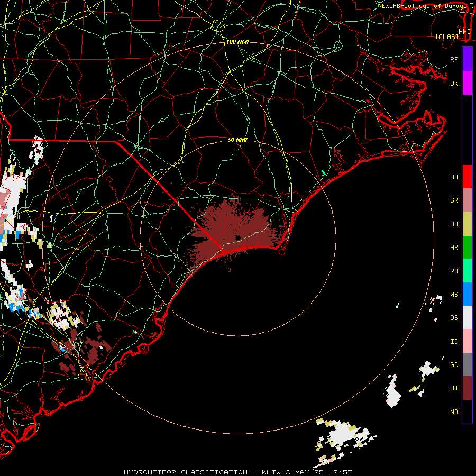The image size is (476, 476).
Task: Click the '8 MAY 25 12:57' timestamp
Action: 319,472
